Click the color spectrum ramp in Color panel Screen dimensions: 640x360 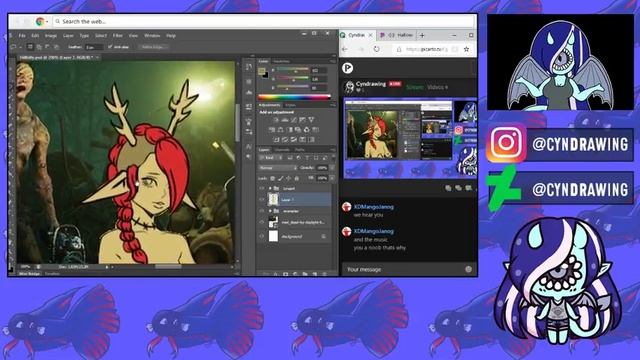[x=294, y=97]
